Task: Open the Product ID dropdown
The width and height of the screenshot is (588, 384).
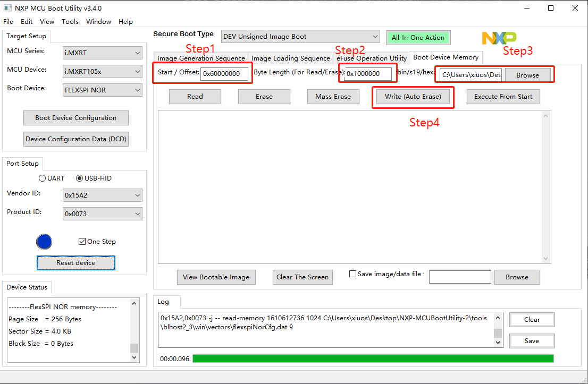Action: pos(103,214)
